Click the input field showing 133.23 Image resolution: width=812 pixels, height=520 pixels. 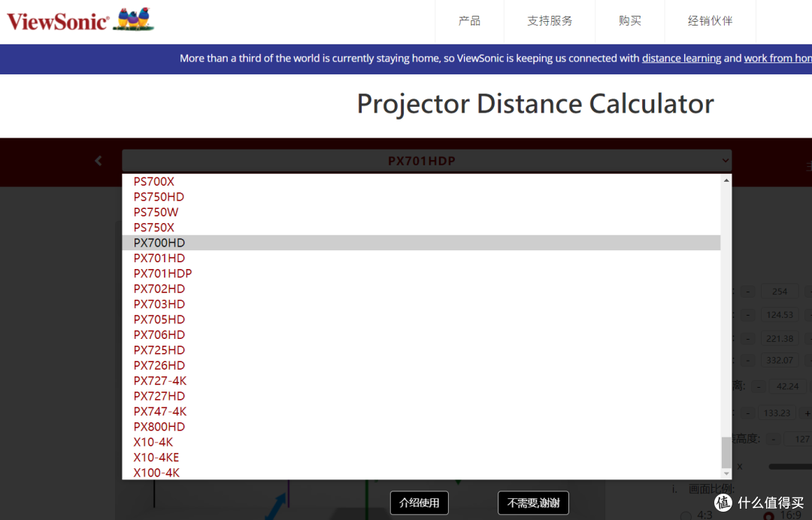(777, 413)
